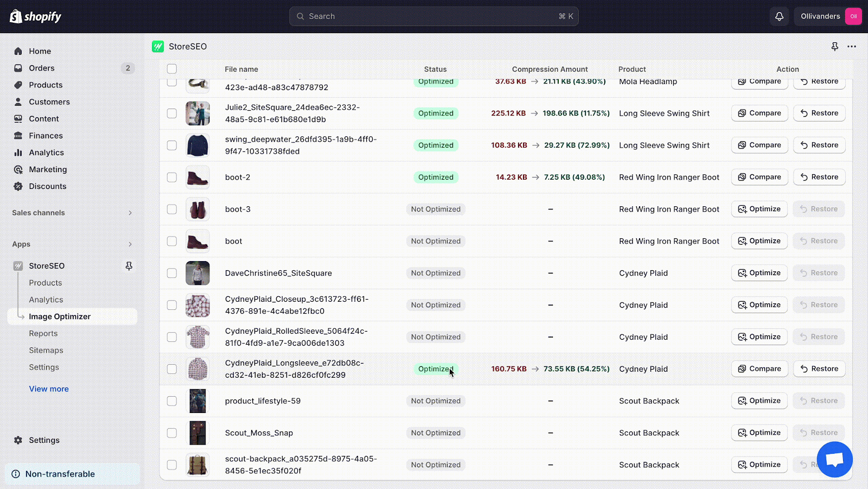Viewport: 868px width, 489px height.
Task: Select the swing_deepwater row checkbox
Action: tap(172, 145)
